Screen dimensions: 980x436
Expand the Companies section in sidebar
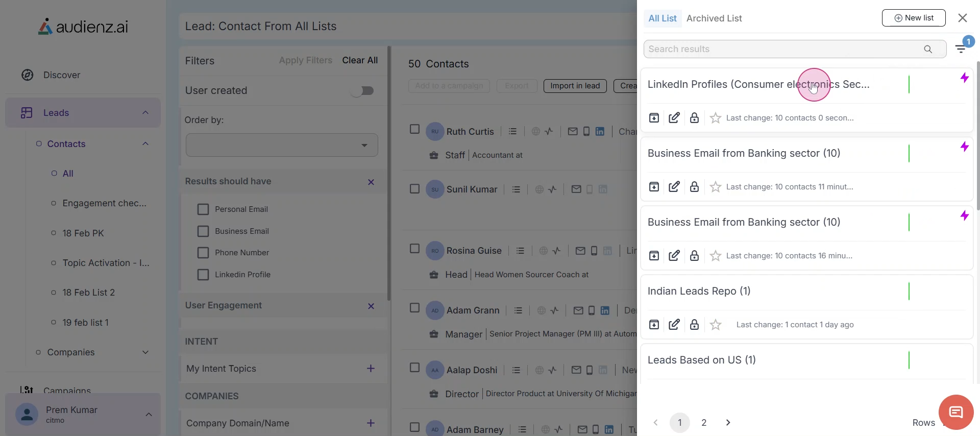(145, 352)
